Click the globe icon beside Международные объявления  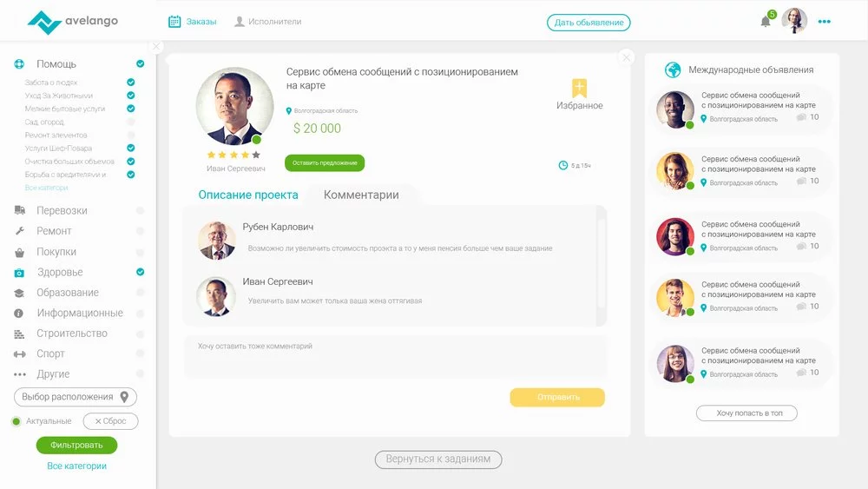673,69
